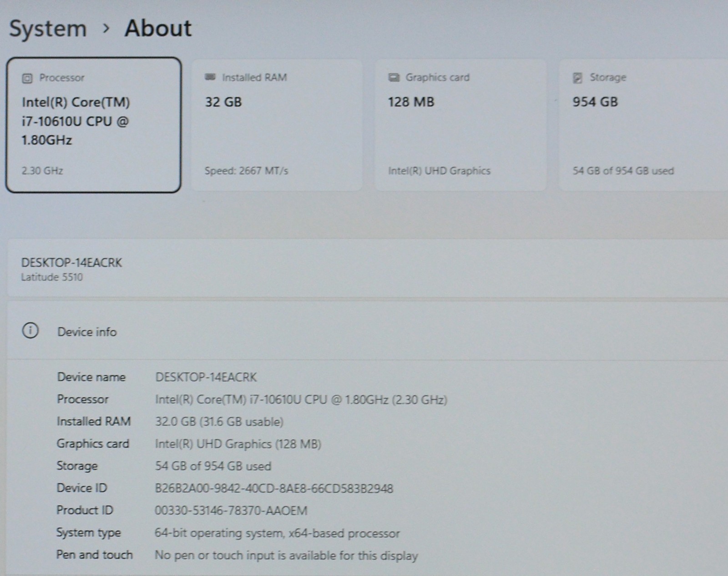Image resolution: width=728 pixels, height=576 pixels.
Task: Click 'No pen or touch input' value text
Action: click(286, 556)
